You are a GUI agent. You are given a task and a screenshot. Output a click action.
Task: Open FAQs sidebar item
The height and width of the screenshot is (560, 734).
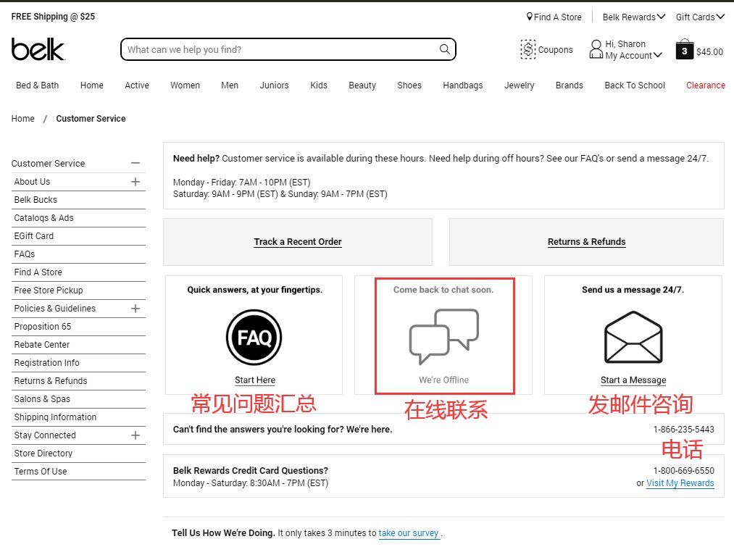(25, 254)
